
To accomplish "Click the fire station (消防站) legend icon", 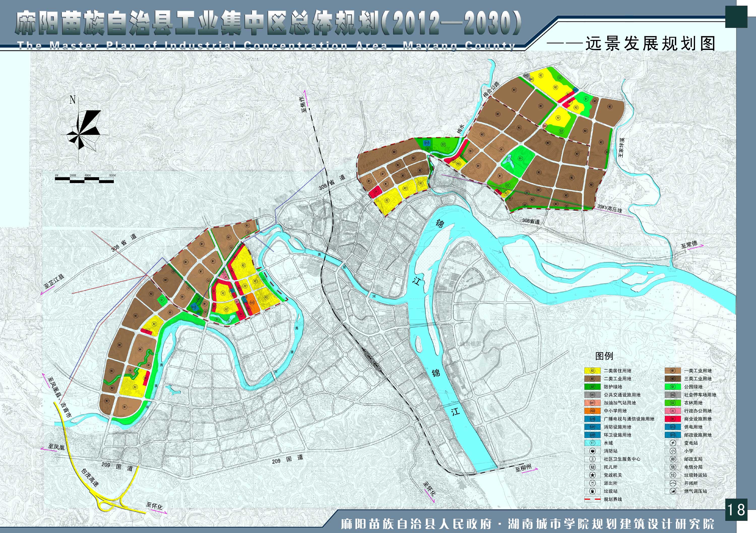I will point(592,451).
